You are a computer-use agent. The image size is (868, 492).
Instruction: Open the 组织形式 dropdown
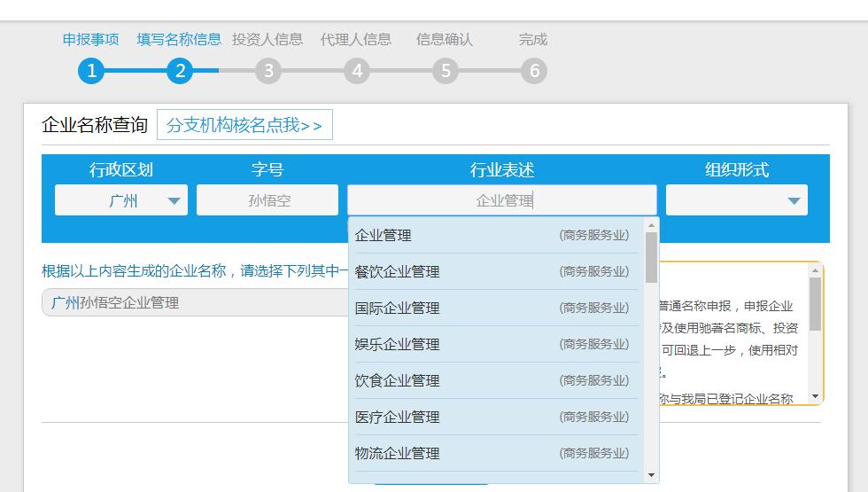click(x=737, y=200)
